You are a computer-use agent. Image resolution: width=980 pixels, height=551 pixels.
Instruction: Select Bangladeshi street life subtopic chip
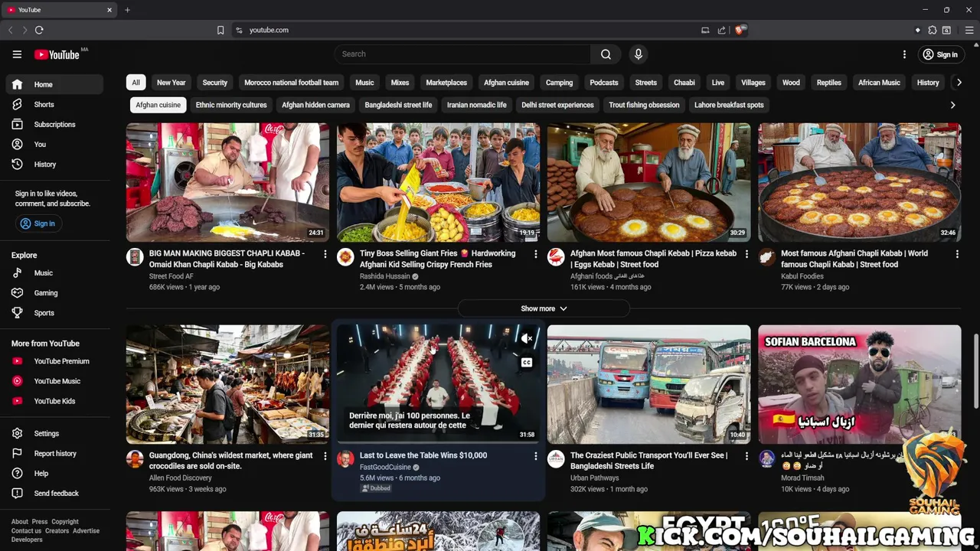tap(398, 105)
